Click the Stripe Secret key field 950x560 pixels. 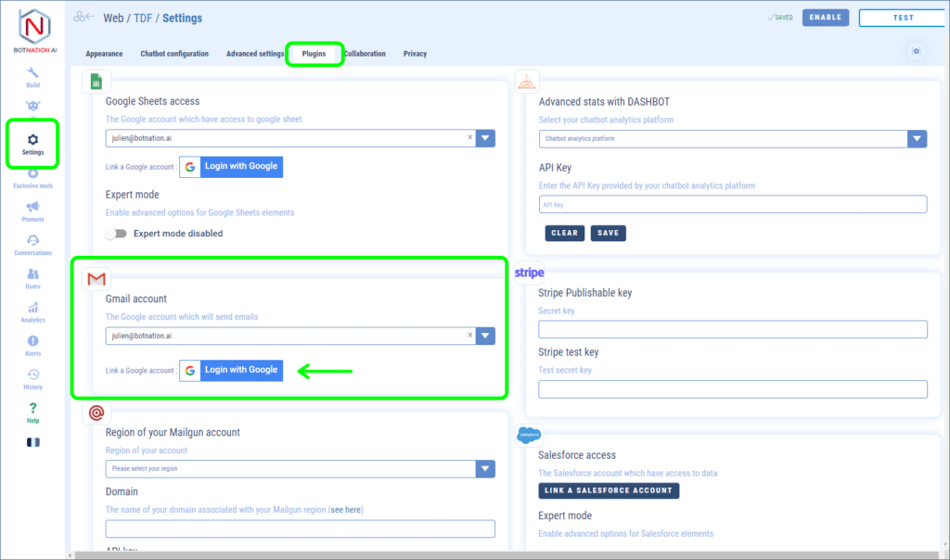[x=733, y=329]
